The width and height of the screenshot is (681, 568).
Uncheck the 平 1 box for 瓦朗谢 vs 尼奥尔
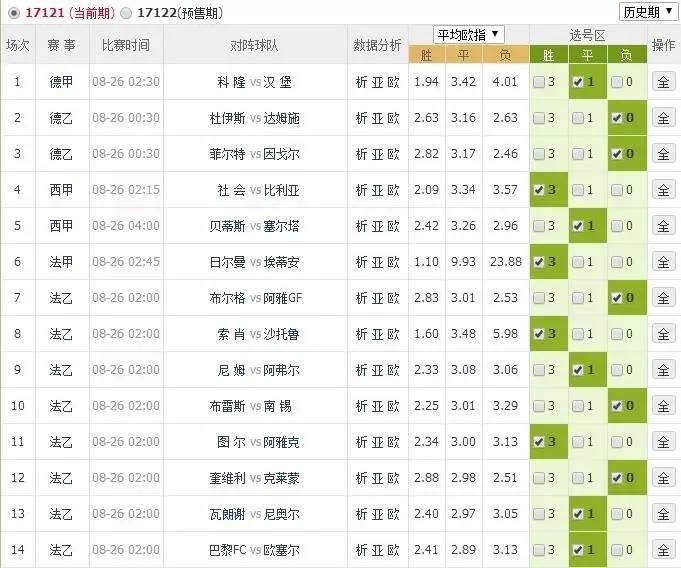point(578,515)
